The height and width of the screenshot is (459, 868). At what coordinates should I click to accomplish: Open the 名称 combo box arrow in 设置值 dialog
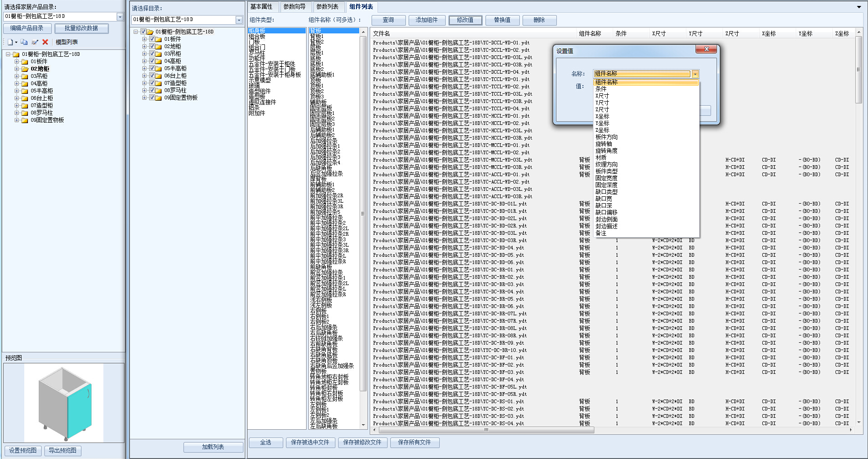[x=695, y=74]
